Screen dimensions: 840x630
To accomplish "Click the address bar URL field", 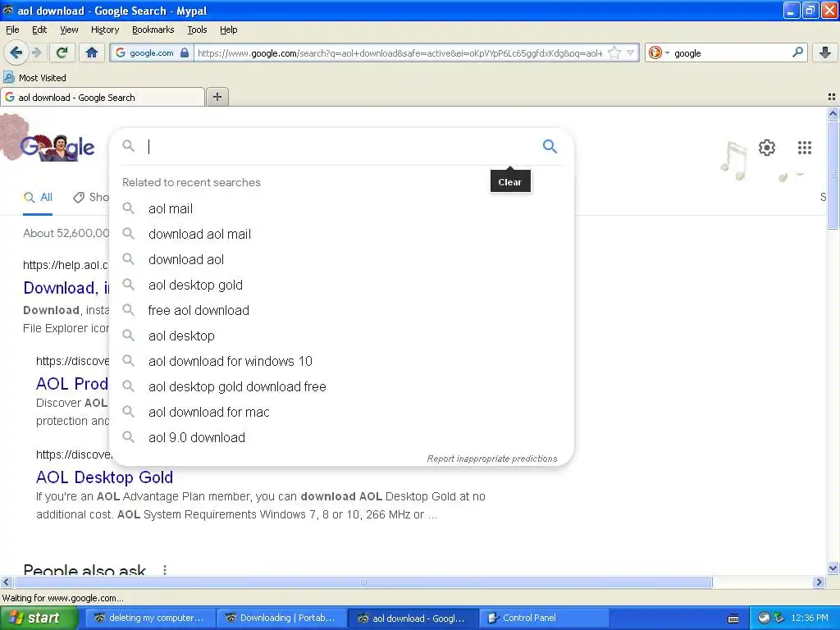I will coord(399,52).
